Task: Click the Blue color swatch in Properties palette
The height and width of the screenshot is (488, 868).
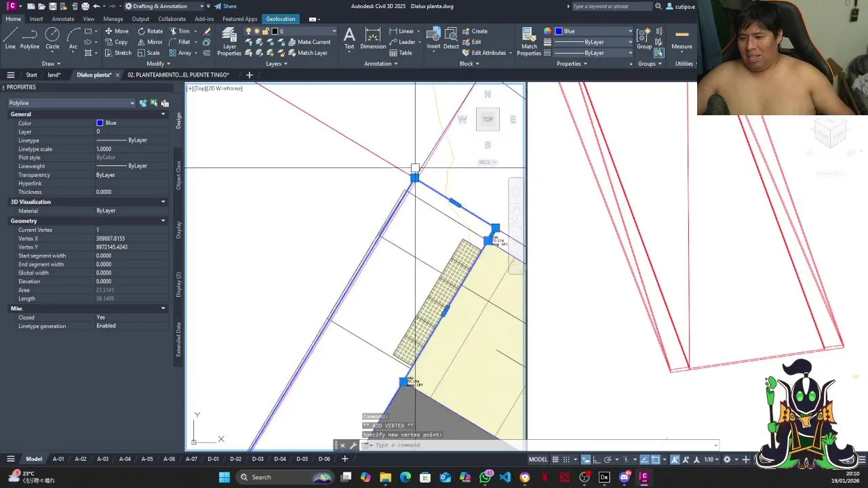Action: 100,123
